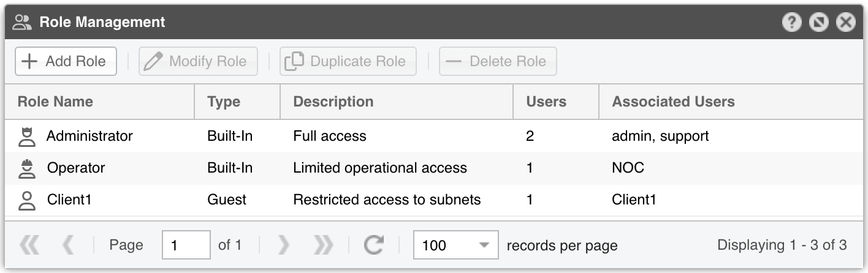Image resolution: width=868 pixels, height=273 pixels.
Task: Click the Duplicate Role button
Action: coord(348,61)
